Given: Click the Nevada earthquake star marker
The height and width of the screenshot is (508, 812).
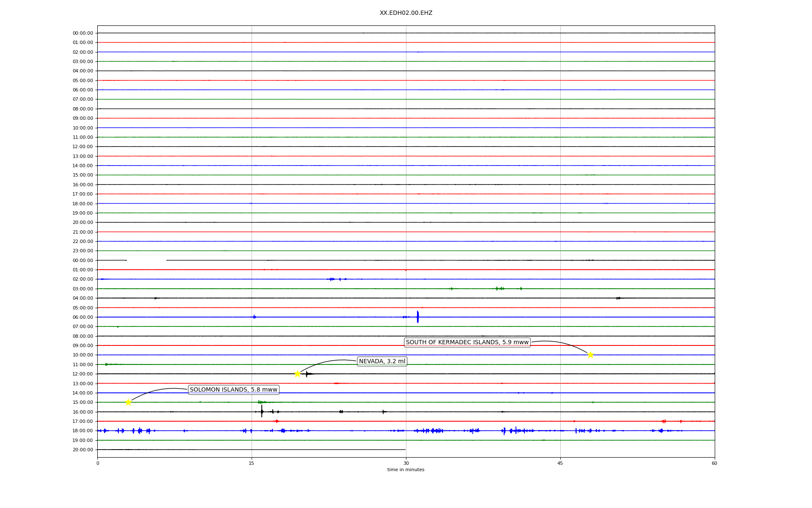Looking at the screenshot, I should pos(297,374).
